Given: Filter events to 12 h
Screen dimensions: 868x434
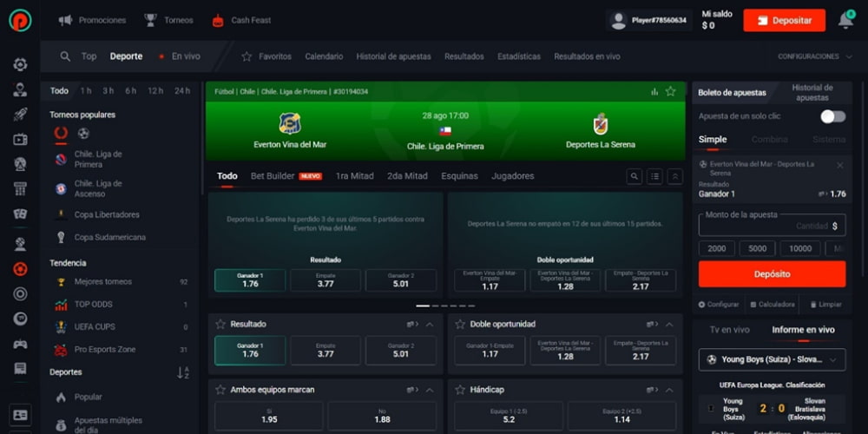Looking at the screenshot, I should (155, 91).
